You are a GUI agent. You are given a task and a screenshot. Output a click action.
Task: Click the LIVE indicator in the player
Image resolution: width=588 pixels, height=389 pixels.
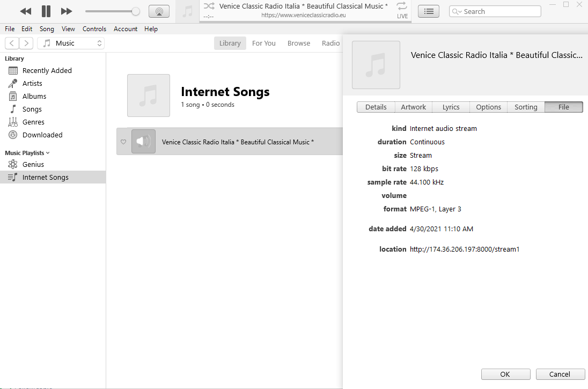(402, 16)
